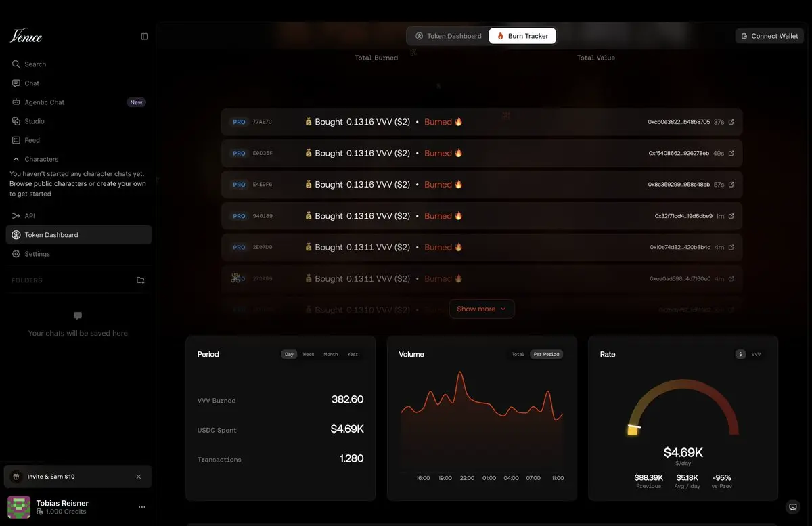The height and width of the screenshot is (526, 812).
Task: Set Rate unit to VVV
Action: 756,355
